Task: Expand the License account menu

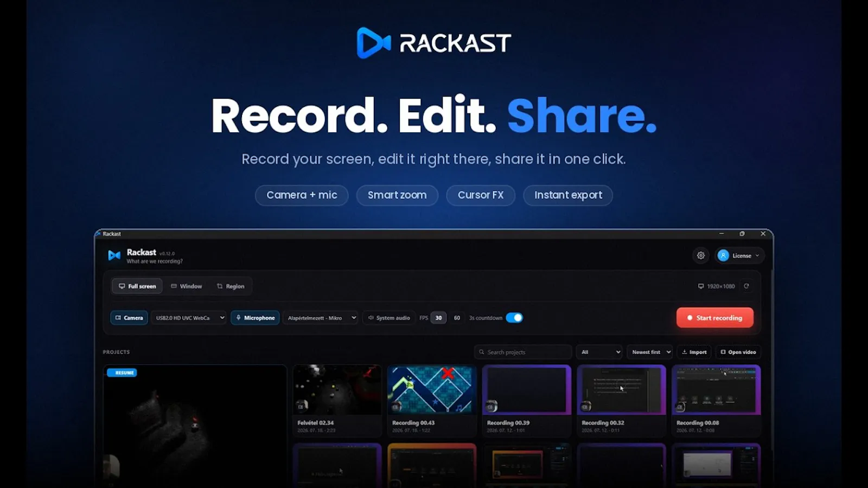Action: tap(740, 255)
